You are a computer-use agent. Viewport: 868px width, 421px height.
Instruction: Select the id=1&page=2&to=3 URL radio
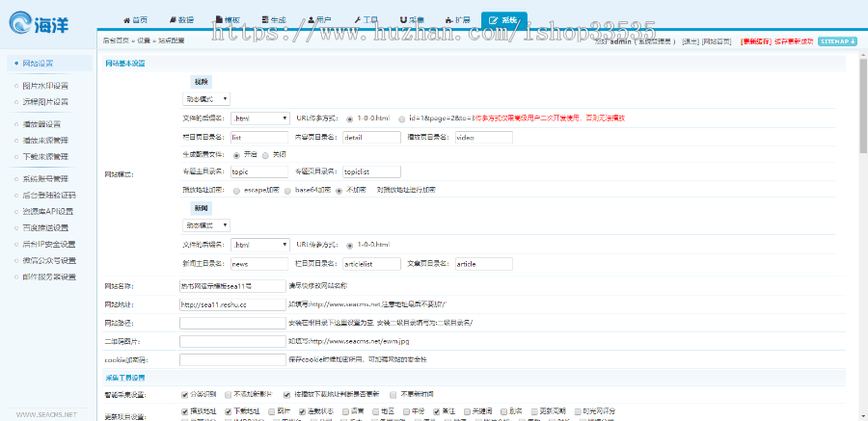point(402,118)
